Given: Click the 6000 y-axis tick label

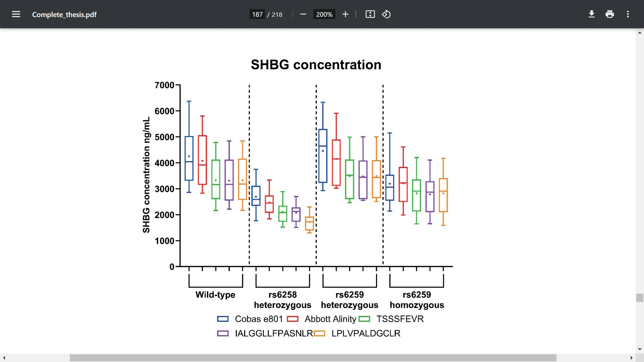Looking at the screenshot, I should (164, 111).
